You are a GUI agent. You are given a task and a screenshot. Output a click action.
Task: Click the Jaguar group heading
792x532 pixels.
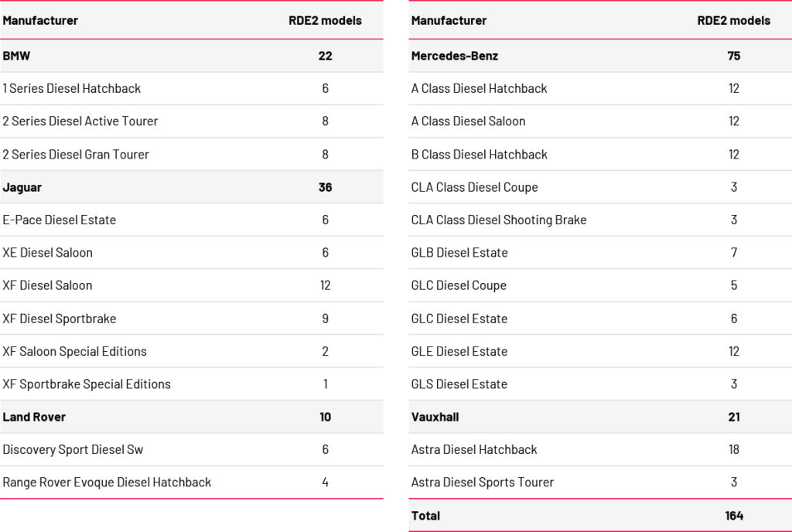(x=22, y=187)
